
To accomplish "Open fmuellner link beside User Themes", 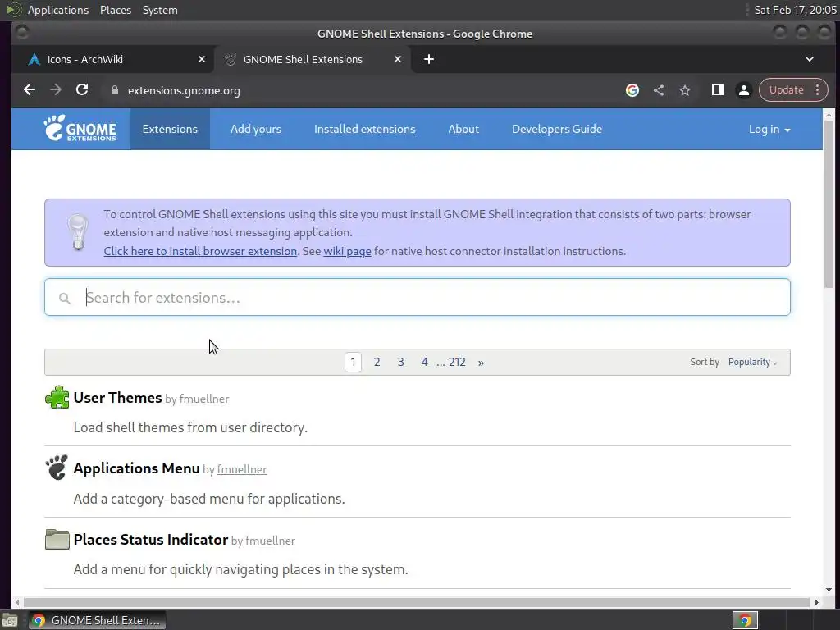I will tap(204, 399).
